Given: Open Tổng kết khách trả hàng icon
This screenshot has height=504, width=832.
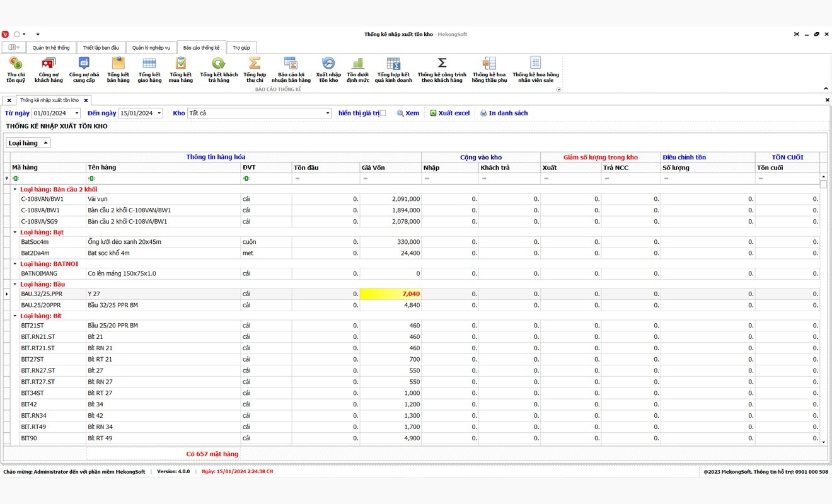Looking at the screenshot, I should click(x=219, y=64).
